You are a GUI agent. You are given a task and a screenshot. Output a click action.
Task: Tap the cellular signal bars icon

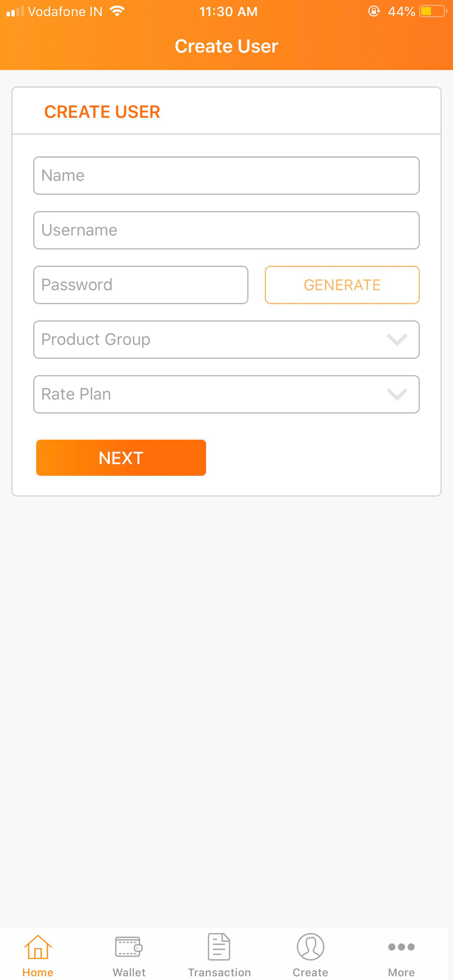click(x=15, y=11)
